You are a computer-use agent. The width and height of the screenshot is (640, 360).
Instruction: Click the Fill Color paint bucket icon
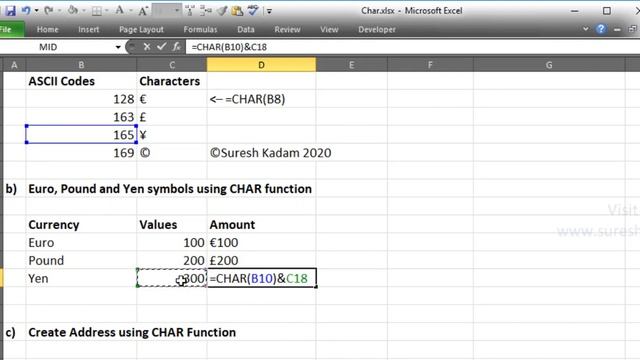pyautogui.click(x=73, y=10)
